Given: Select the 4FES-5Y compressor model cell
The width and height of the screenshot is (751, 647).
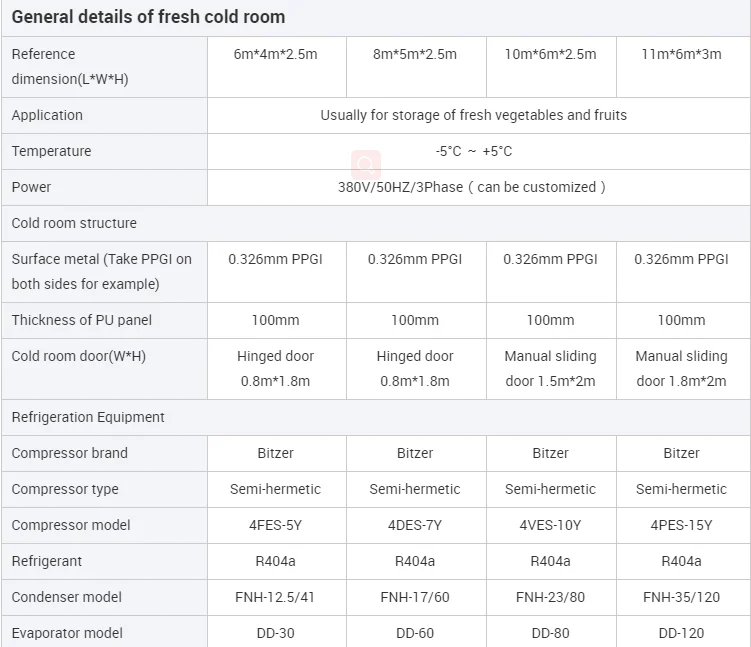Looking at the screenshot, I should coord(275,525).
